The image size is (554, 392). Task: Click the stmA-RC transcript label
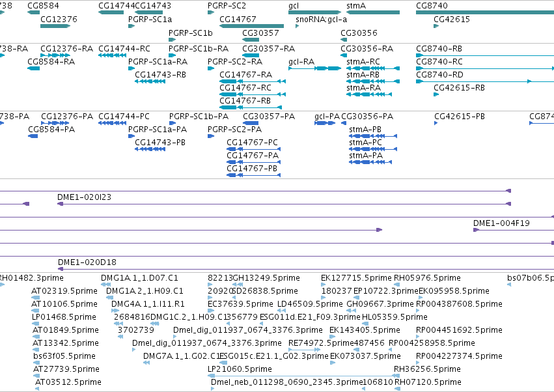pyautogui.click(x=363, y=61)
